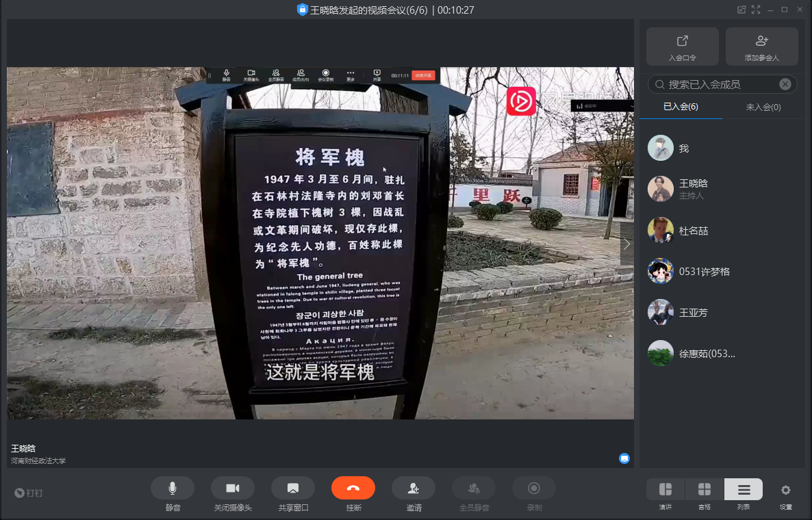Click the 邀请 invite icon
812x520 pixels.
point(414,489)
